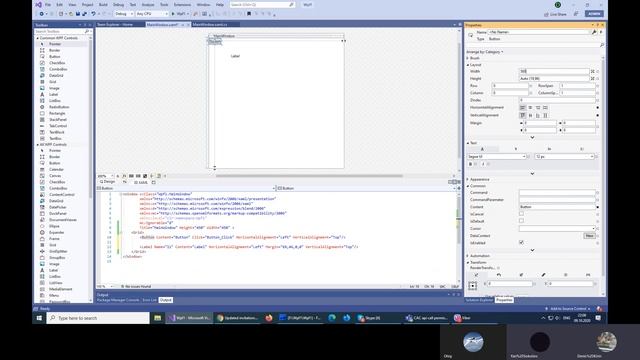The width and height of the screenshot is (640, 360).
Task: Click the Visual Studio search box
Action: pyautogui.click(x=262, y=4)
